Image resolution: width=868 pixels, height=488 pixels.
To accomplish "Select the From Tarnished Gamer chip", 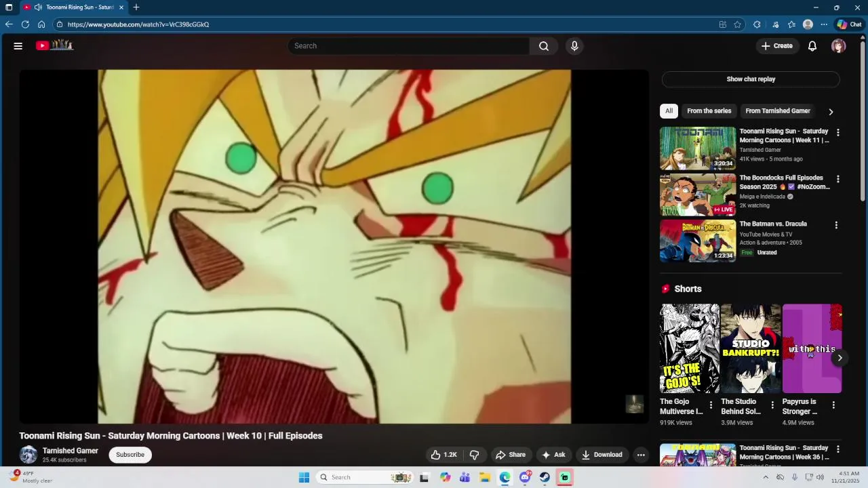I will (x=778, y=111).
